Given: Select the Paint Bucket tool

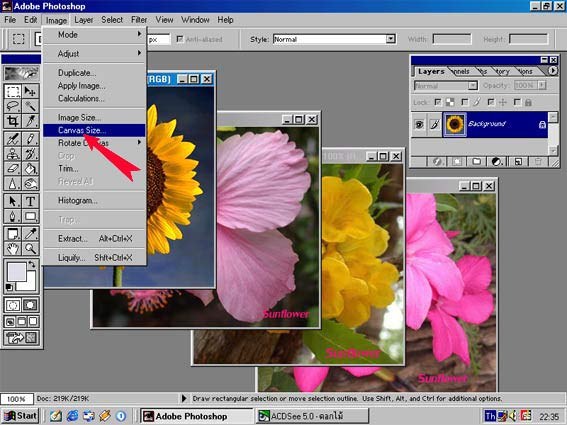Looking at the screenshot, I should (x=30, y=169).
